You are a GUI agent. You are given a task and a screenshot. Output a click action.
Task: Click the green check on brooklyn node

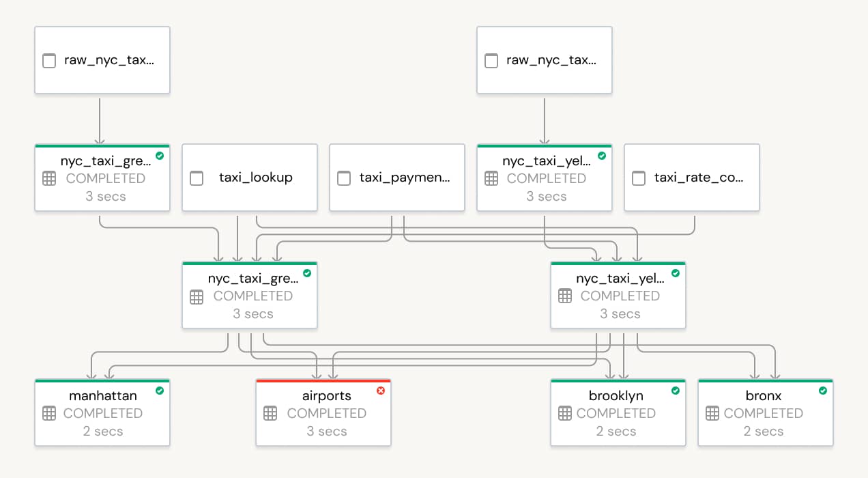(676, 391)
